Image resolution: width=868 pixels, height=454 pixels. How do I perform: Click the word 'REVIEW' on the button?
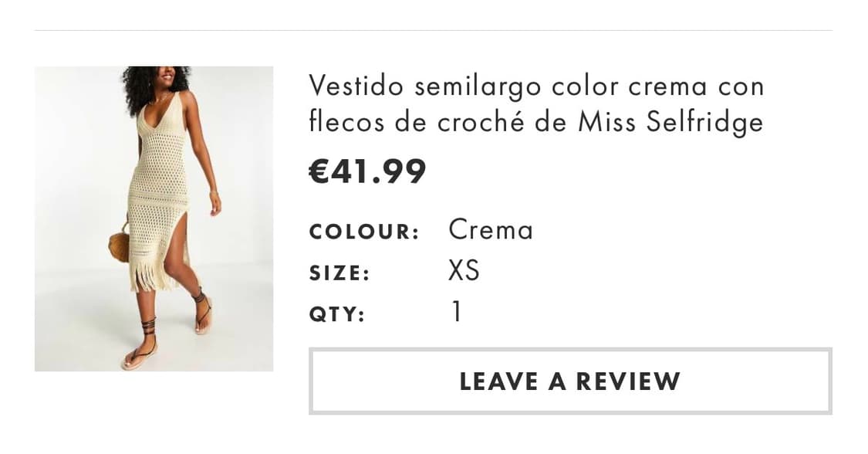(628, 381)
